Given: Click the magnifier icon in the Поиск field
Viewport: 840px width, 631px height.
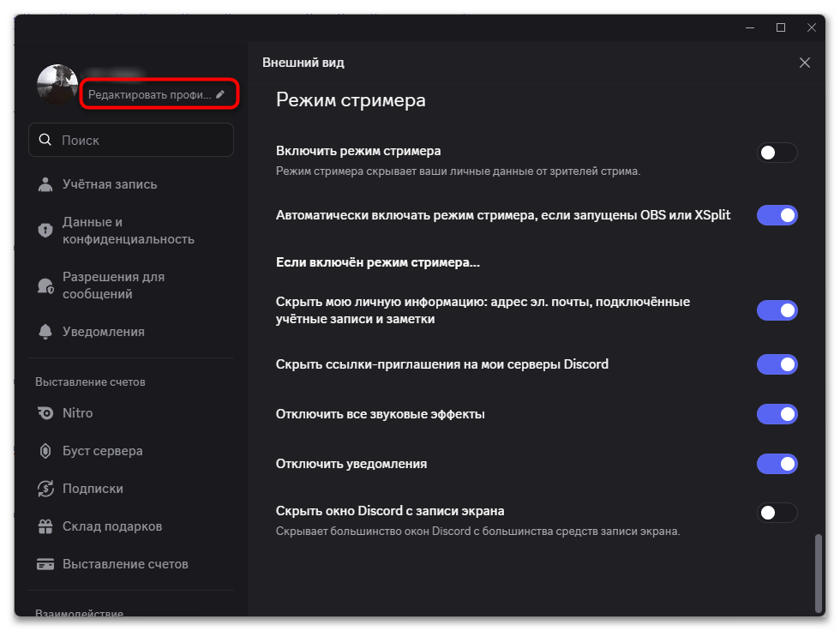Looking at the screenshot, I should tap(45, 140).
